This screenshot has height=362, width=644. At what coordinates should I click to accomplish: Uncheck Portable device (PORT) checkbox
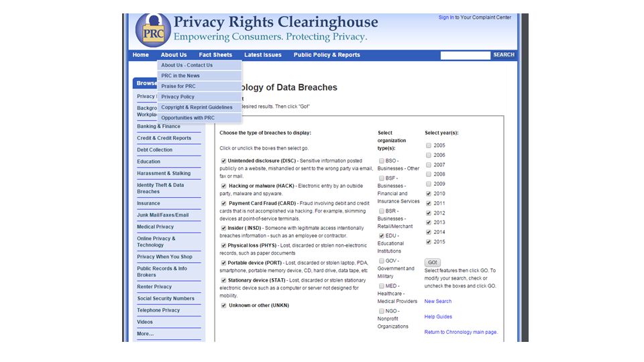coord(223,263)
